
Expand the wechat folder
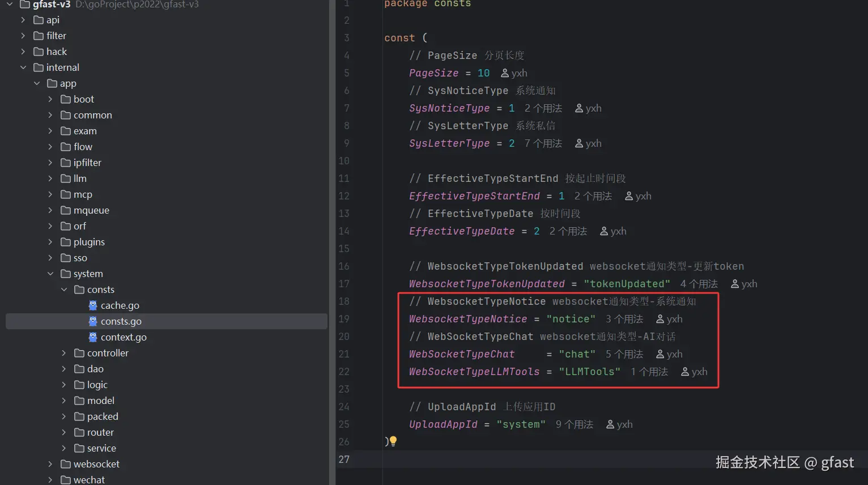pyautogui.click(x=50, y=480)
